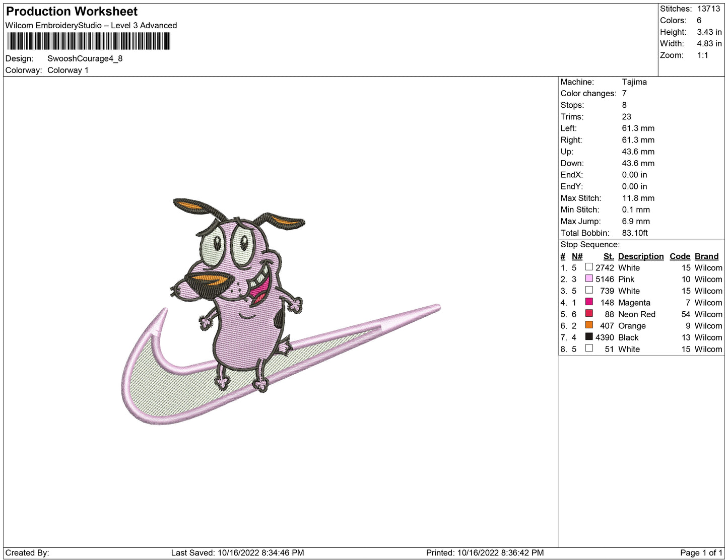
Task: Click the "Stops:" label
Action: pyautogui.click(x=572, y=105)
